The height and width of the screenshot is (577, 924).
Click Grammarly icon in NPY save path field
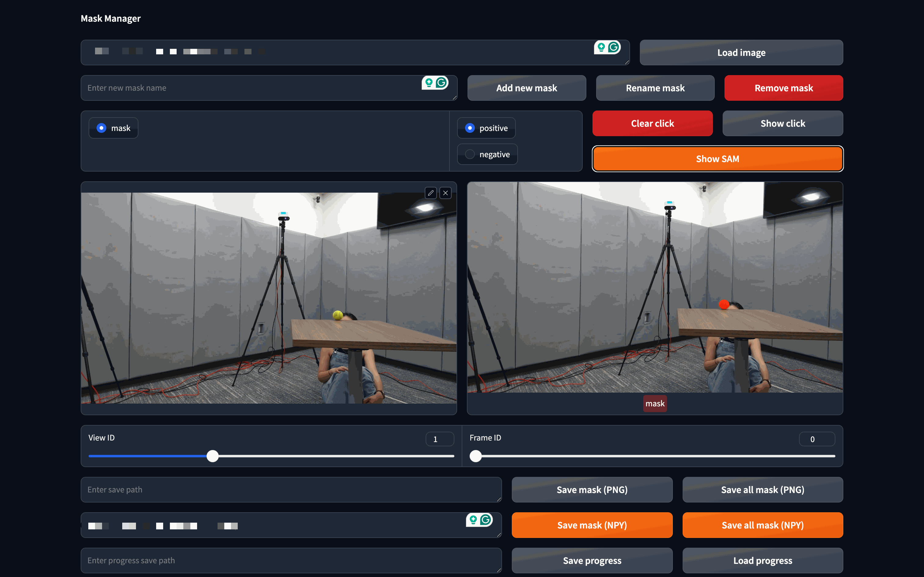(486, 520)
